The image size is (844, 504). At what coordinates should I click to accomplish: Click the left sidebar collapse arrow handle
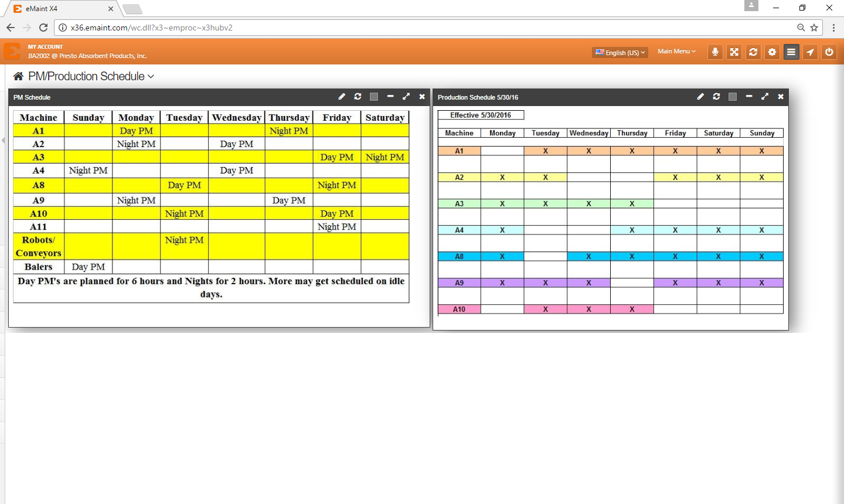click(x=3, y=141)
